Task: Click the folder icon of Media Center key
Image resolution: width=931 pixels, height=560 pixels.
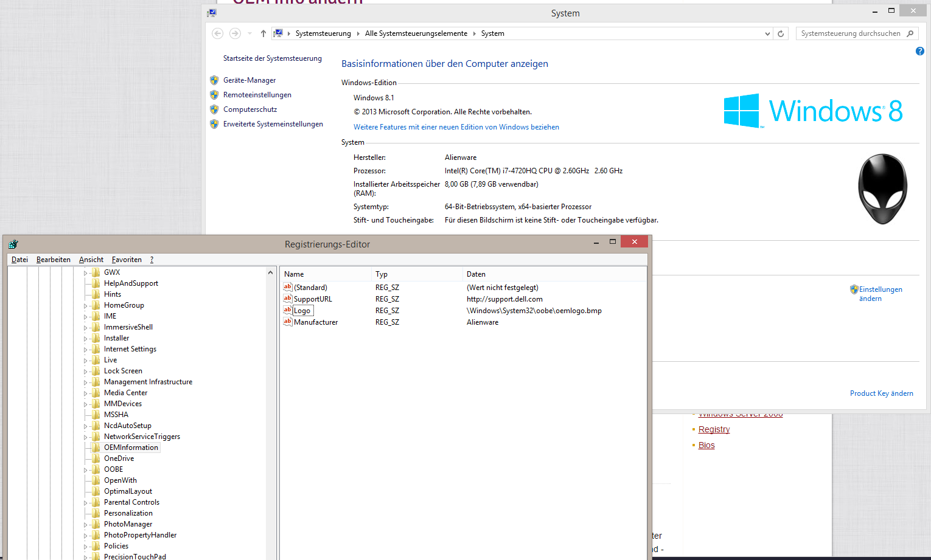Action: click(96, 393)
